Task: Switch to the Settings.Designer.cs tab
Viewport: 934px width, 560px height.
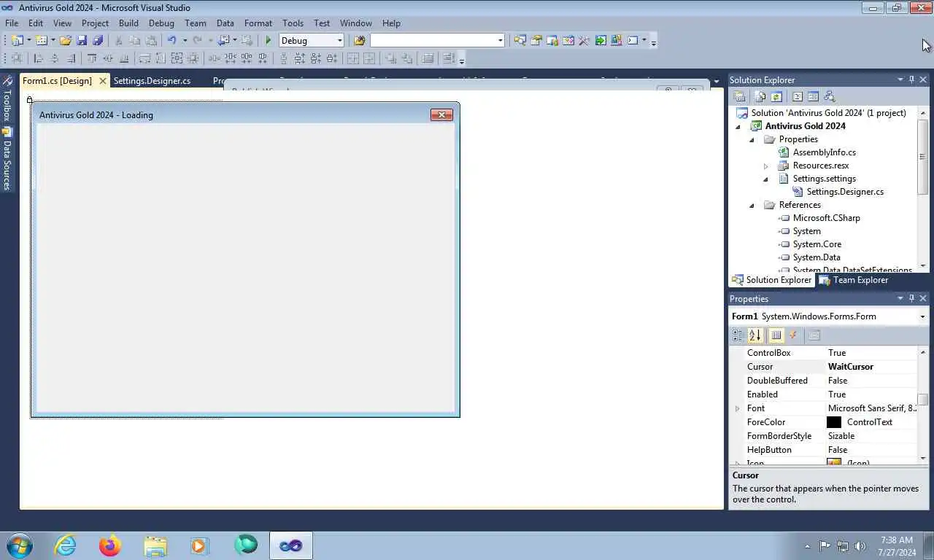Action: pyautogui.click(x=152, y=81)
